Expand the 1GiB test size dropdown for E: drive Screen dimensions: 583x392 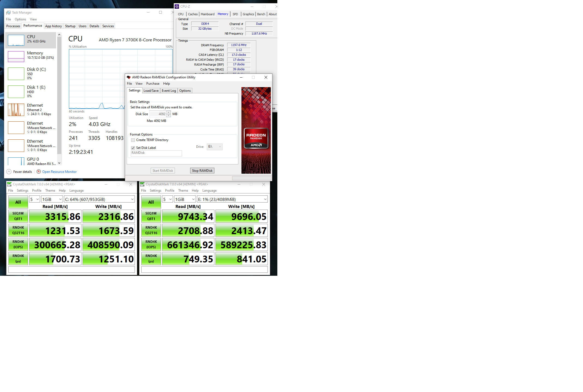(x=185, y=199)
